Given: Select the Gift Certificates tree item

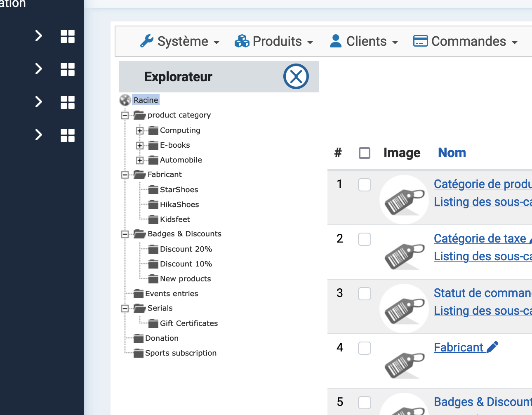Looking at the screenshot, I should (x=188, y=323).
